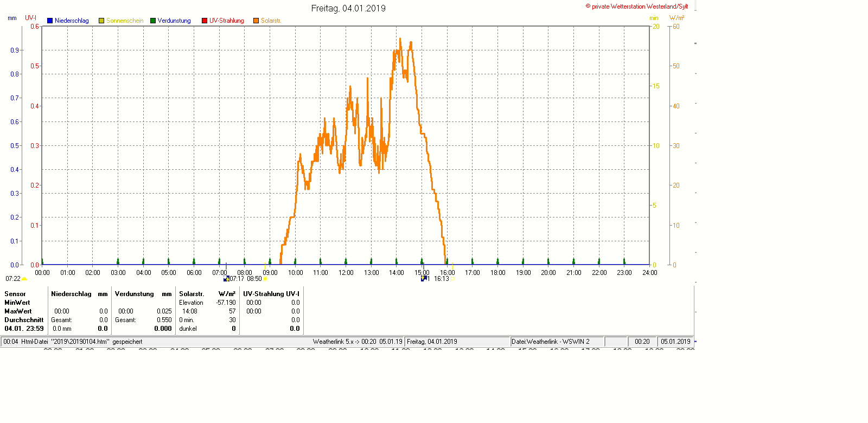Click the yellow Sonnenschein legend swatch
Image resolution: width=868 pixels, height=423 pixels.
pyautogui.click(x=101, y=21)
